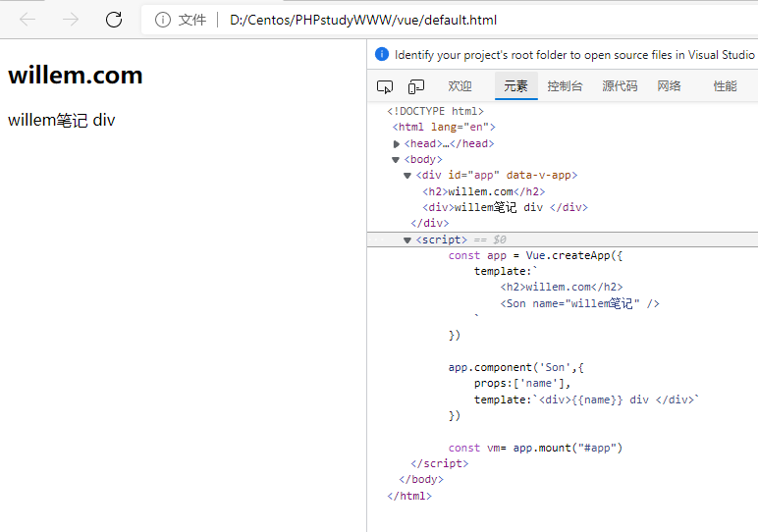Click the "willem笔记 div" text on the page
Image resolution: width=758 pixels, height=532 pixels.
pos(62,120)
